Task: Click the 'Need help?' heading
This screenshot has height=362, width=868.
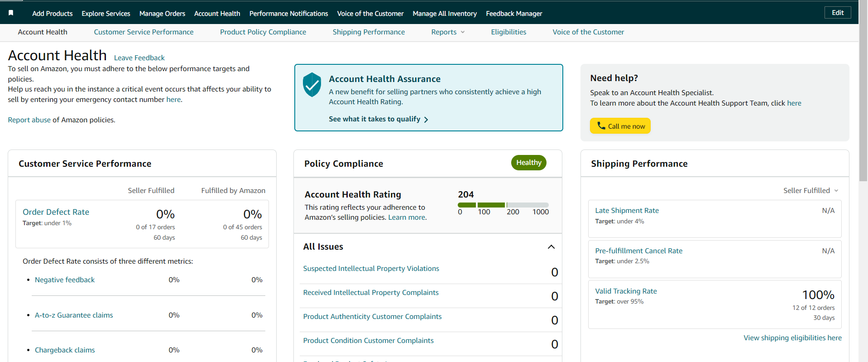Action: (614, 78)
